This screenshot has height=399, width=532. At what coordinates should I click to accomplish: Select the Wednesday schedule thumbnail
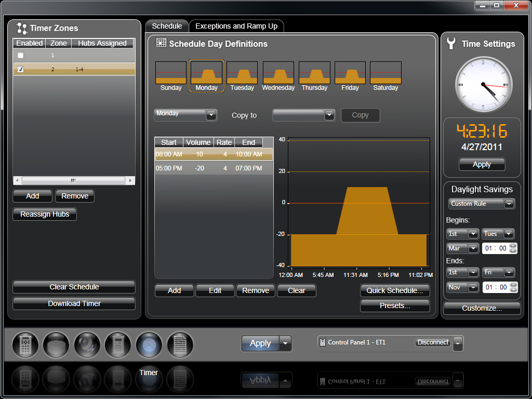(278, 77)
